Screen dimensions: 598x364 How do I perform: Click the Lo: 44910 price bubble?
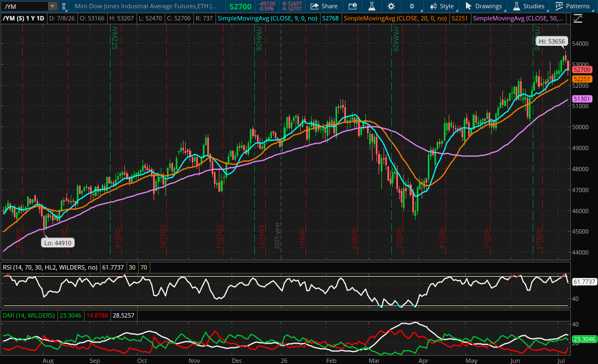57,243
